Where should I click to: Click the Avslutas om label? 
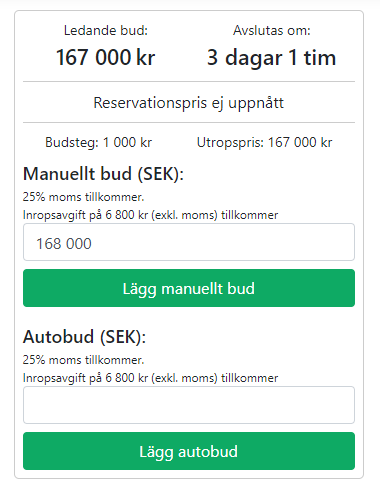click(272, 30)
